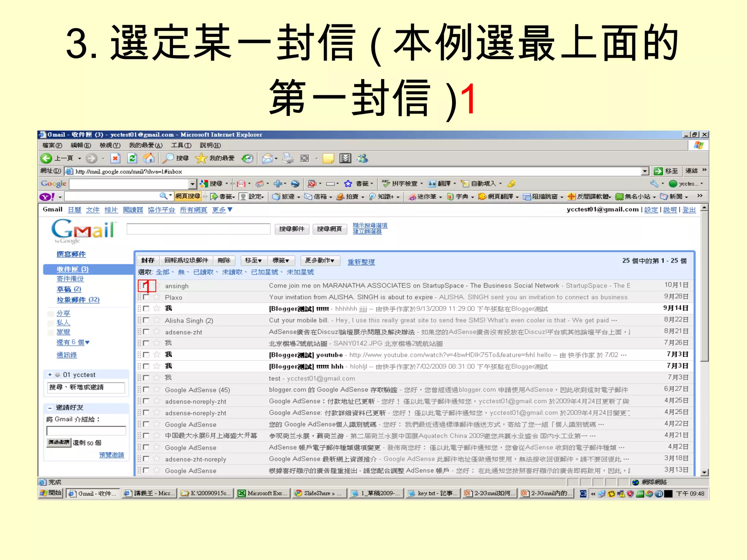Click the green Refresh page icon
This screenshot has width=747, height=560.
click(x=132, y=158)
